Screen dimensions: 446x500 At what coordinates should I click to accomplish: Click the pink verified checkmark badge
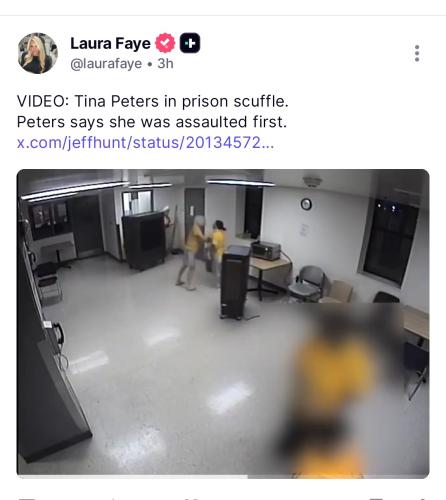click(165, 43)
